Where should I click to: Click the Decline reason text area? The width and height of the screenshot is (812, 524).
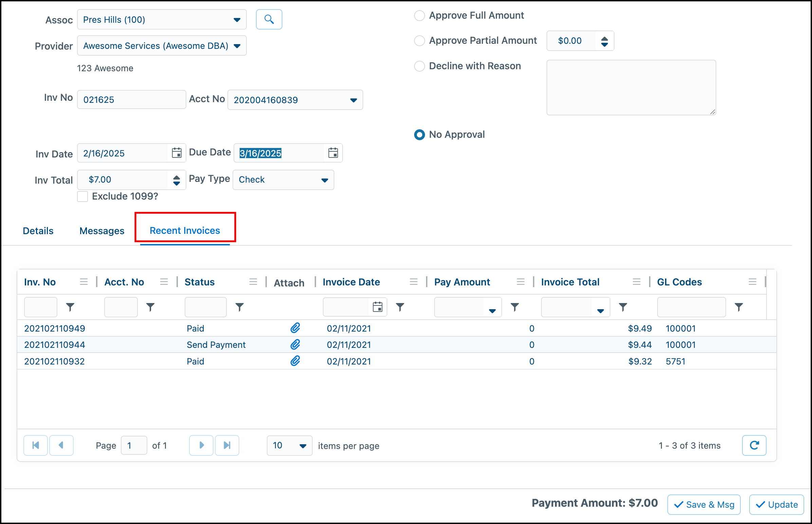tap(631, 88)
